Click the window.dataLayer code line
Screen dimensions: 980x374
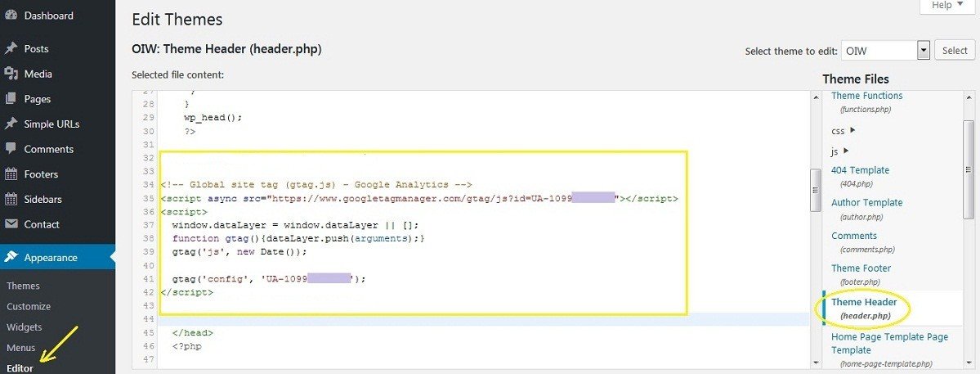(x=296, y=225)
